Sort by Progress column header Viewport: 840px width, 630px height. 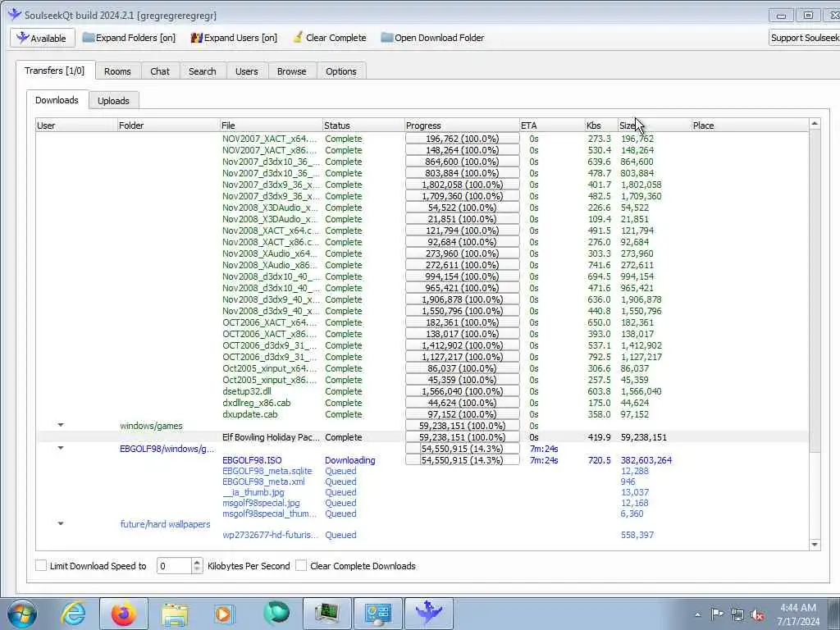click(463, 126)
